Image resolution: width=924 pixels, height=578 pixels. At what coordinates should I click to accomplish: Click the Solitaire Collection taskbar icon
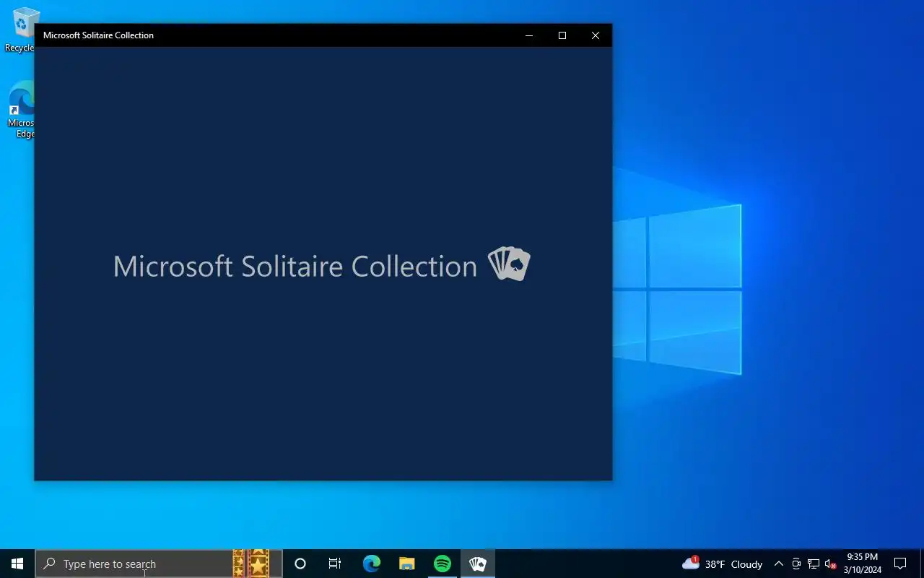coord(478,564)
